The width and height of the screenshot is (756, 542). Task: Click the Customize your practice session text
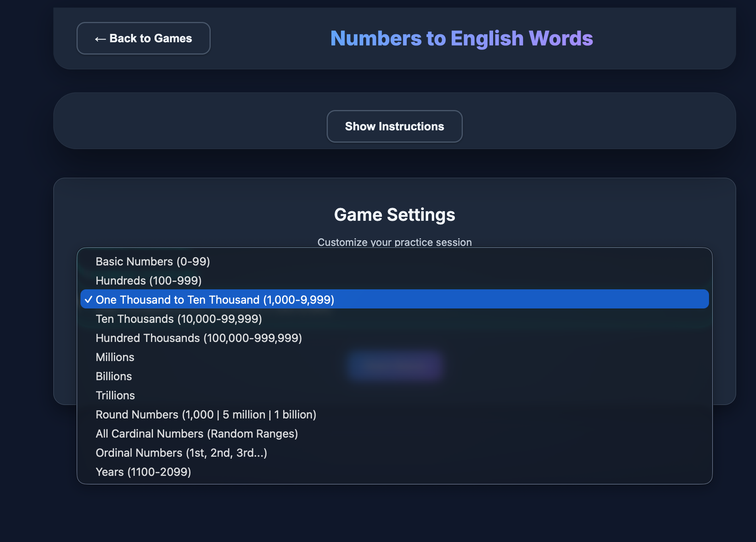394,242
